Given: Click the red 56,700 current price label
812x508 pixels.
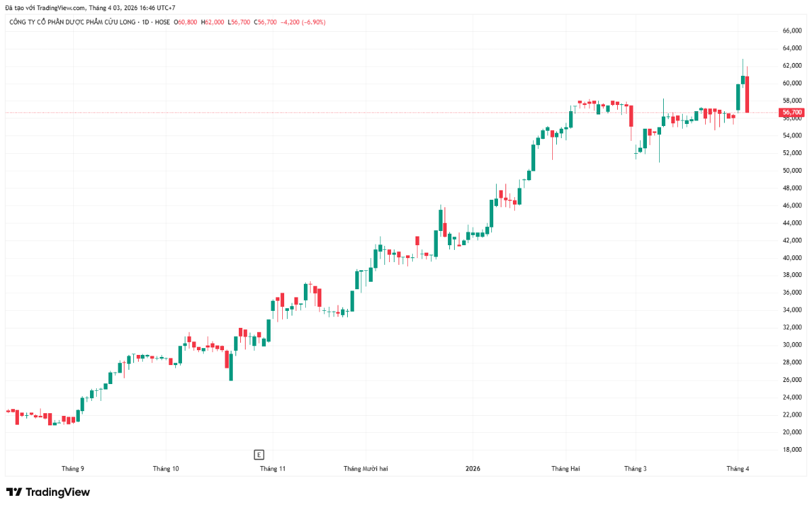Looking at the screenshot, I should 791,112.
